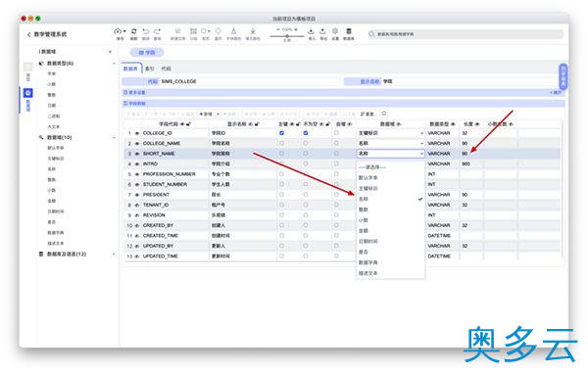Select the grey 模型 sidebar icon
The height and width of the screenshot is (373, 588).
coord(28,67)
